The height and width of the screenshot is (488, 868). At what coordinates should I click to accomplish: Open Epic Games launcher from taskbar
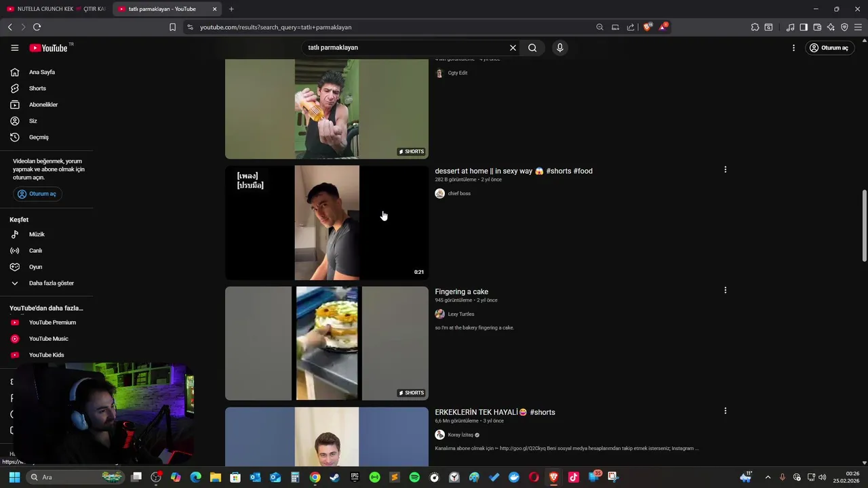tap(355, 477)
